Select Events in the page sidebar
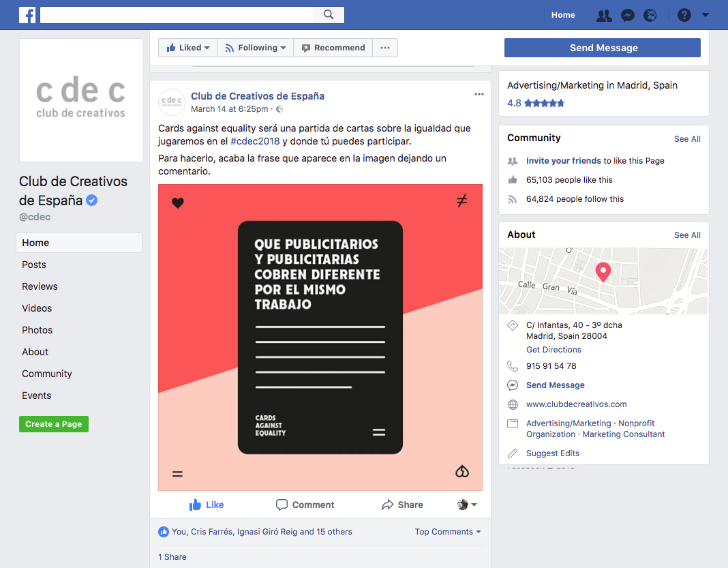The width and height of the screenshot is (728, 568). (x=36, y=395)
